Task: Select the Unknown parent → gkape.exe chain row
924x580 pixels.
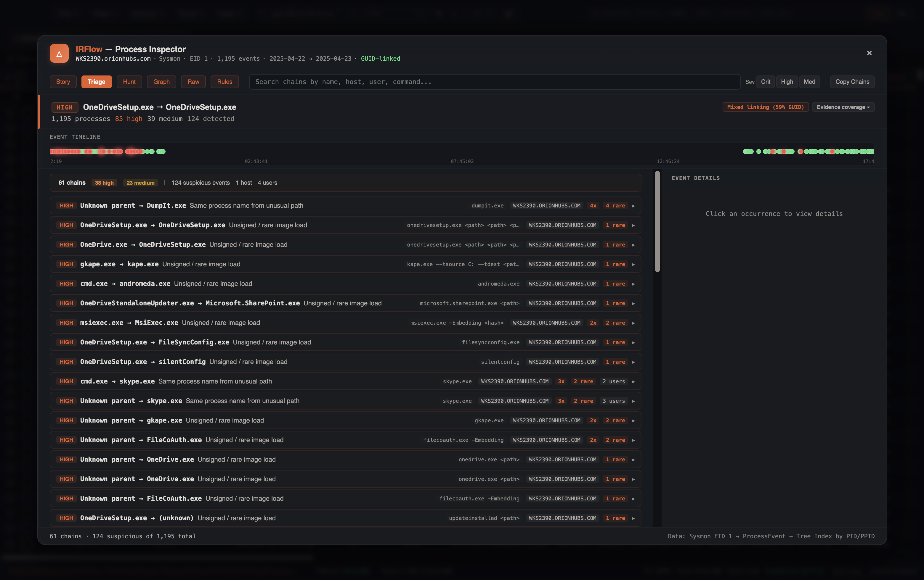Action: click(x=345, y=420)
